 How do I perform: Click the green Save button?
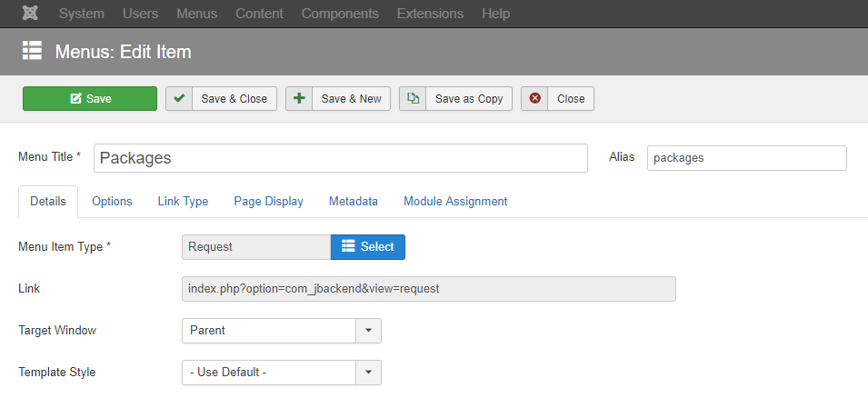click(90, 98)
